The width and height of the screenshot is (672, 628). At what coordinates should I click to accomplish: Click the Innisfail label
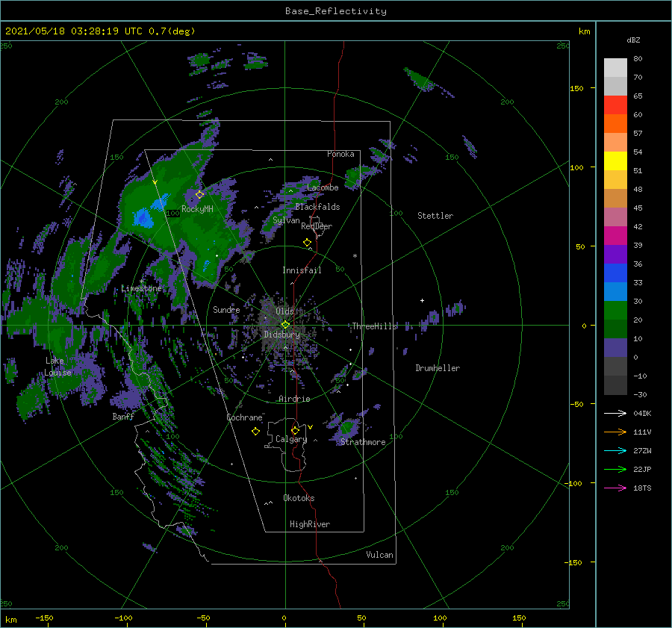[x=302, y=270]
